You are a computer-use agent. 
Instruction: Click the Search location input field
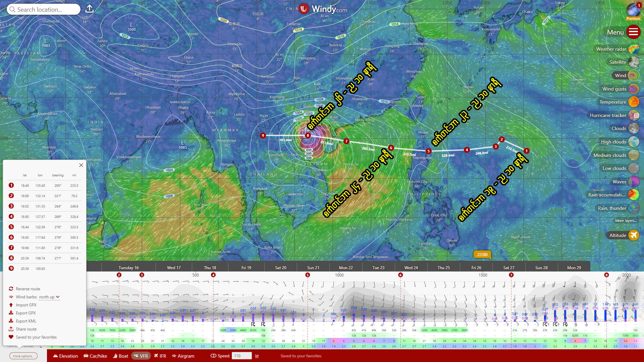44,9
